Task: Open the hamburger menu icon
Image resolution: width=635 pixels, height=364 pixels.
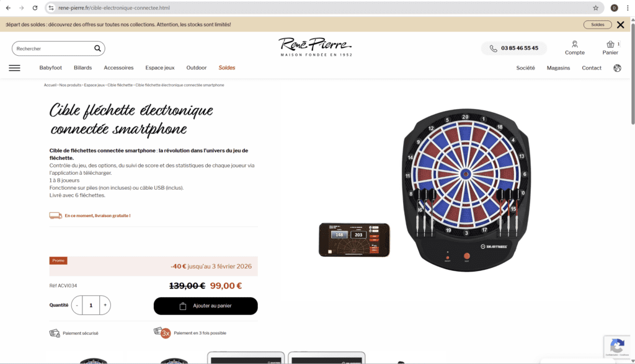Action: click(x=15, y=68)
